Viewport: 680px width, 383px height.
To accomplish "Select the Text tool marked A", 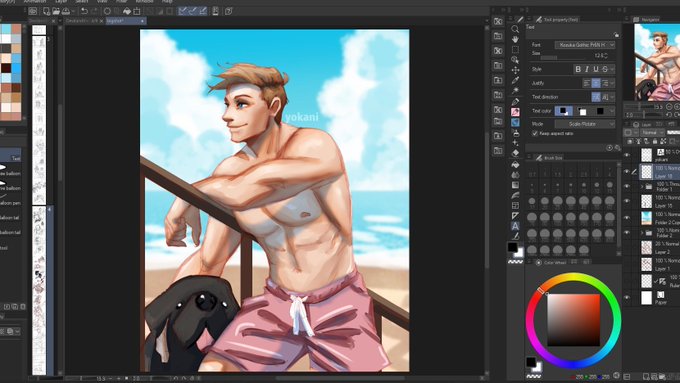I will pyautogui.click(x=515, y=226).
